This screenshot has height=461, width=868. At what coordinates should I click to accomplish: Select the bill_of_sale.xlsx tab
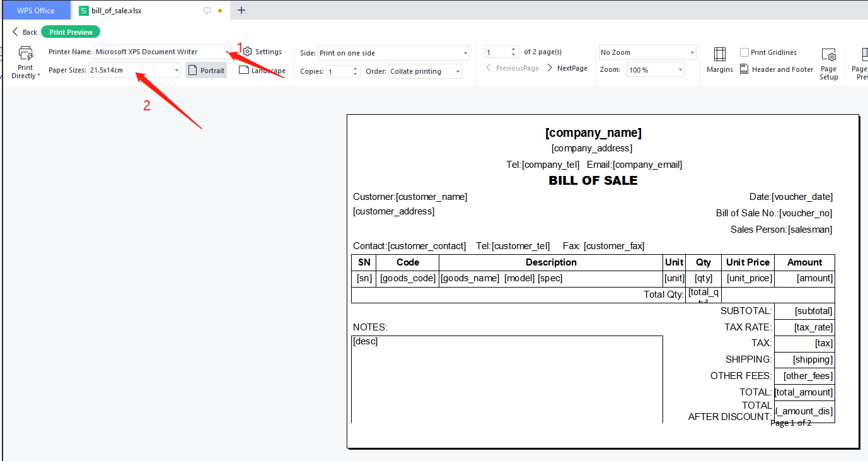tap(116, 11)
